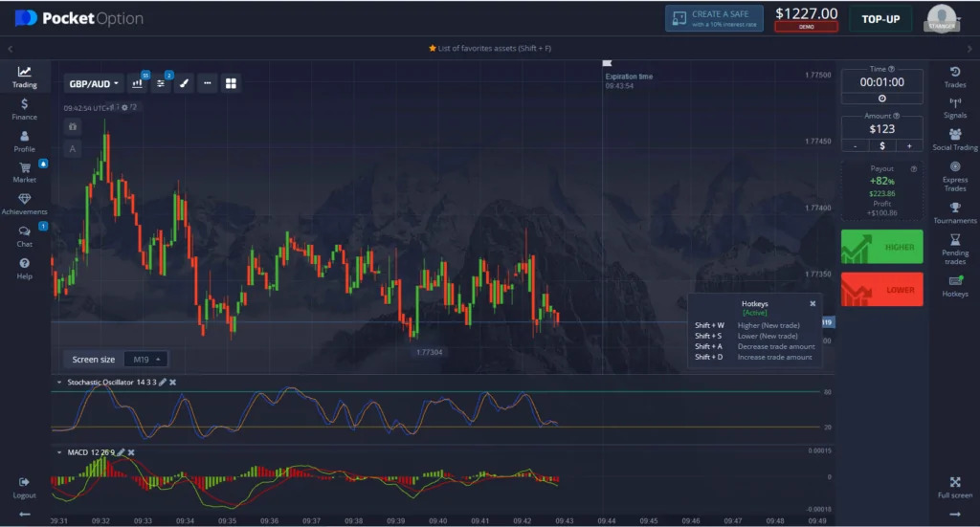Toggle the time mode clock button
The height and width of the screenshot is (527, 980).
881,99
